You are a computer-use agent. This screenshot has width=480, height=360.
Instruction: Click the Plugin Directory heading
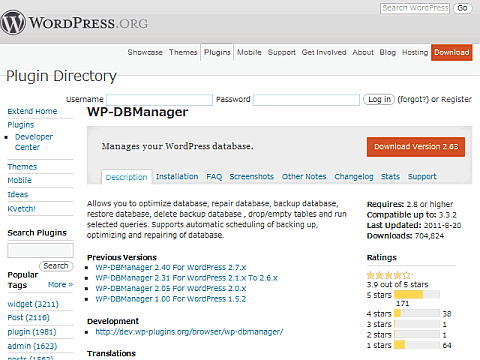[61, 76]
